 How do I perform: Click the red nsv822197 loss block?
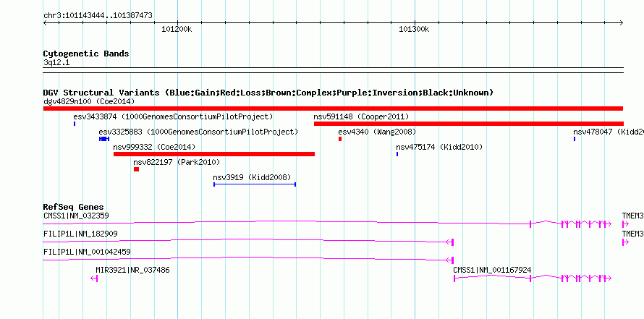(x=136, y=169)
